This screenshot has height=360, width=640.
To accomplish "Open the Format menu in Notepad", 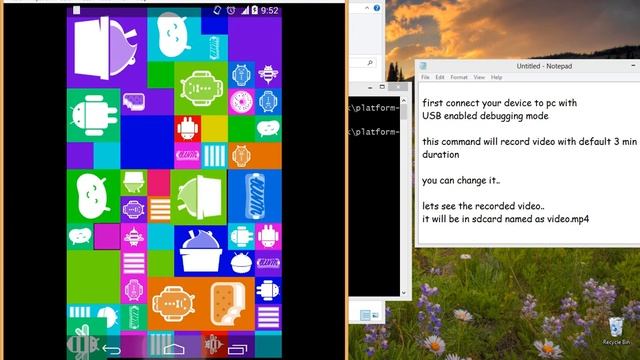I will [x=459, y=77].
